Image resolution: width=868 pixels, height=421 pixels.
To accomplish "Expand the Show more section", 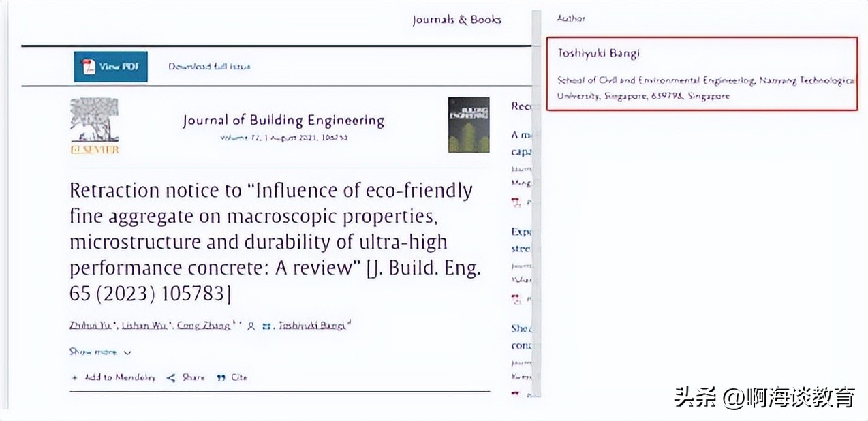I will pyautogui.click(x=100, y=352).
